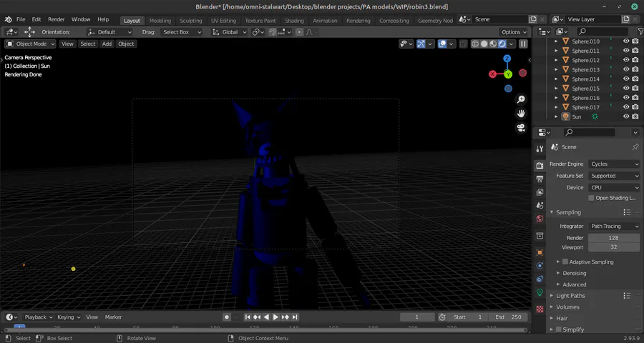644x343 pixels.
Task: Click the Render samples field
Action: [x=614, y=237]
